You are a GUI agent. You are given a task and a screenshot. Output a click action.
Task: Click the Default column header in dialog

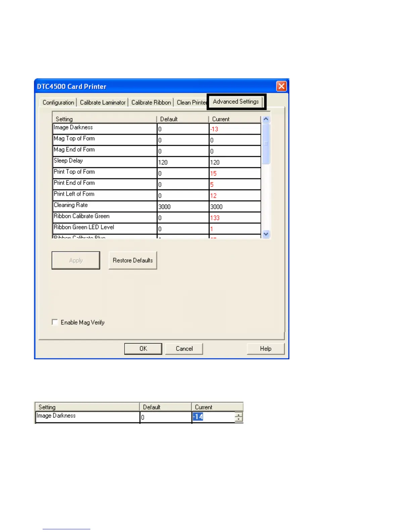click(183, 119)
